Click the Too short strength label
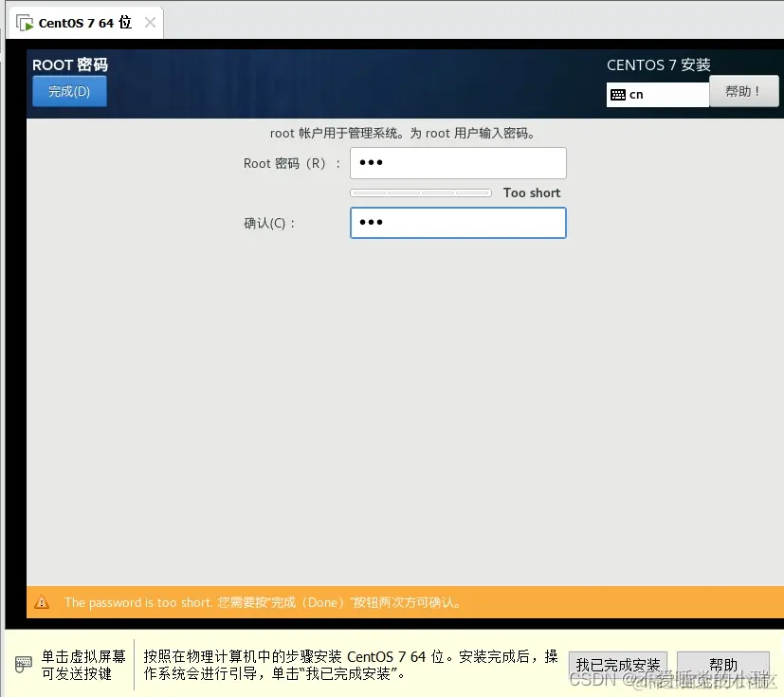 [532, 193]
